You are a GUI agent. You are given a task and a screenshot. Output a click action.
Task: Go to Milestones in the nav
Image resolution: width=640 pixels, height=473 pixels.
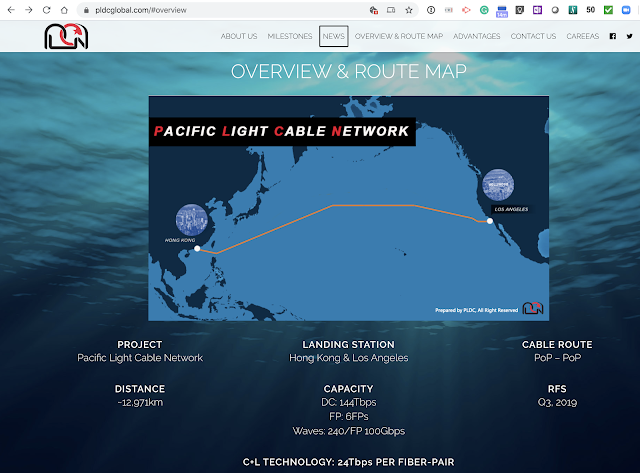(x=290, y=36)
